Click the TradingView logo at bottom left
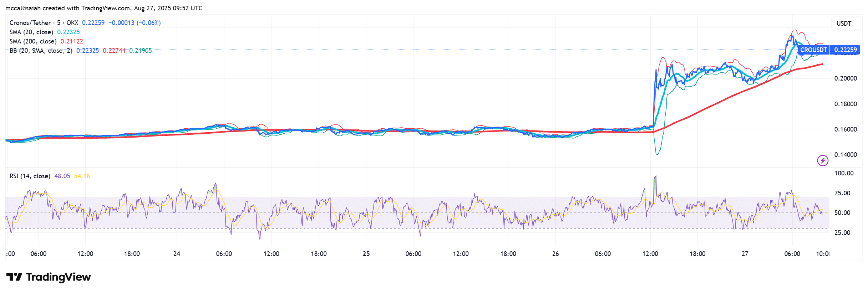868x293 pixels. tap(49, 277)
